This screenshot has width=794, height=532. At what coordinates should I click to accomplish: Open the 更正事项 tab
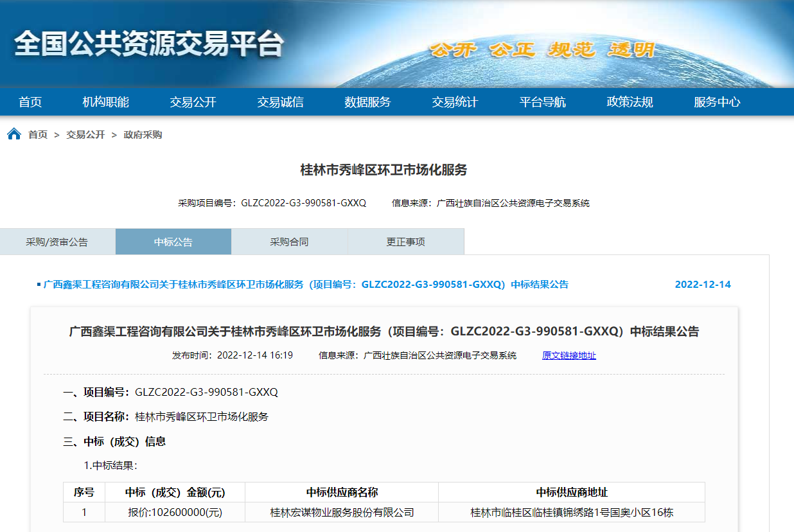[405, 242]
